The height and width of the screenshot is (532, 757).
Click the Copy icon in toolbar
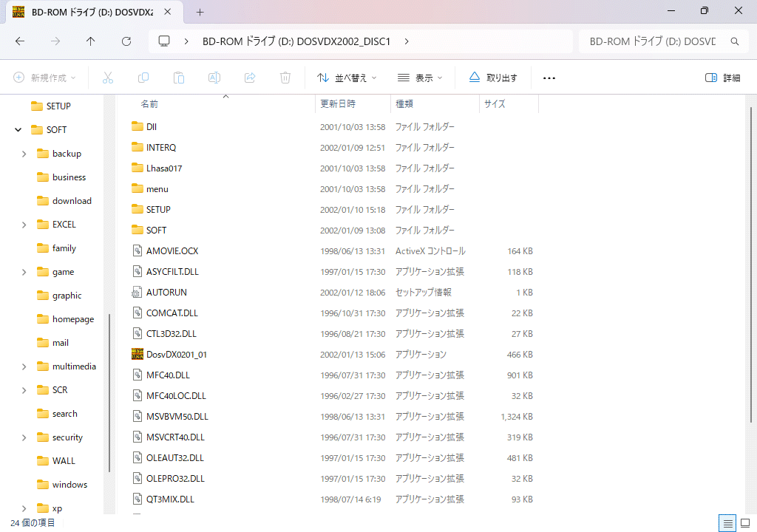click(x=143, y=78)
